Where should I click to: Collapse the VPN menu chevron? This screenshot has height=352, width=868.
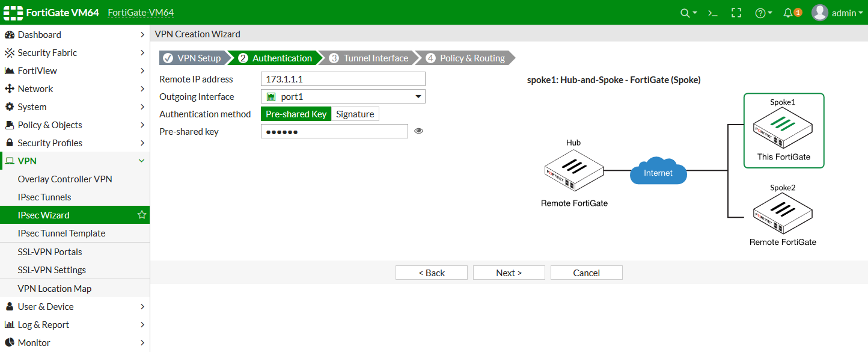click(x=142, y=161)
